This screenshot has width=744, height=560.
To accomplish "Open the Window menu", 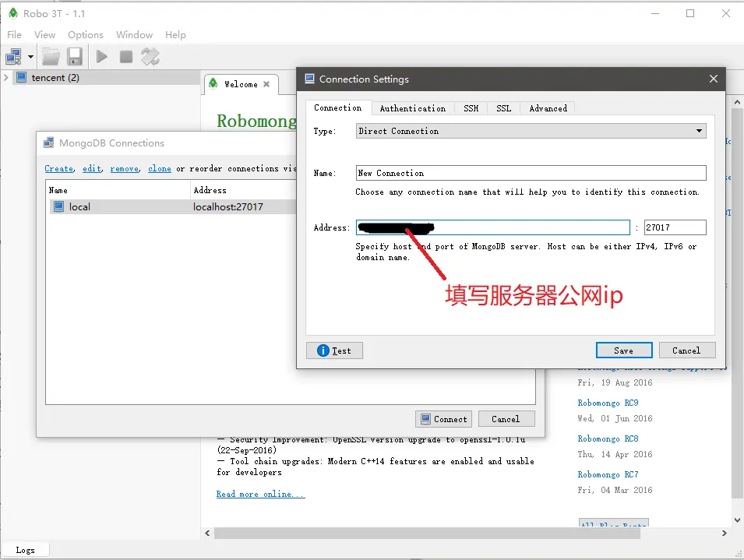I will (134, 34).
